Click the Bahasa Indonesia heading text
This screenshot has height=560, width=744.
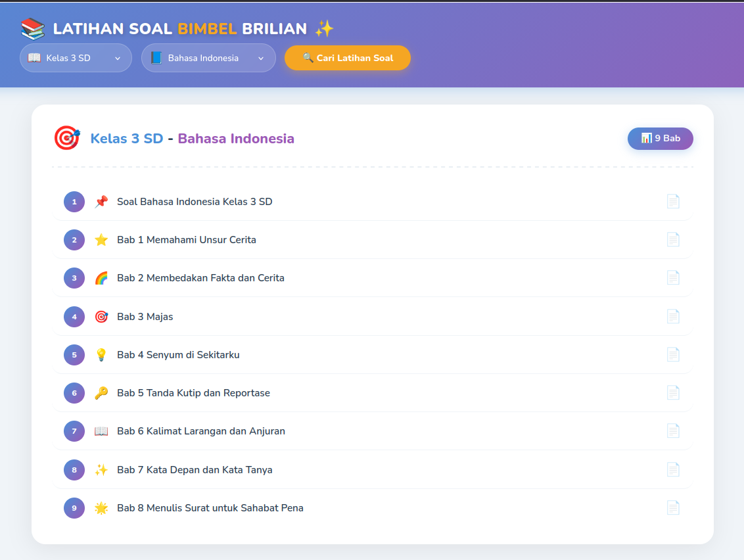point(236,139)
